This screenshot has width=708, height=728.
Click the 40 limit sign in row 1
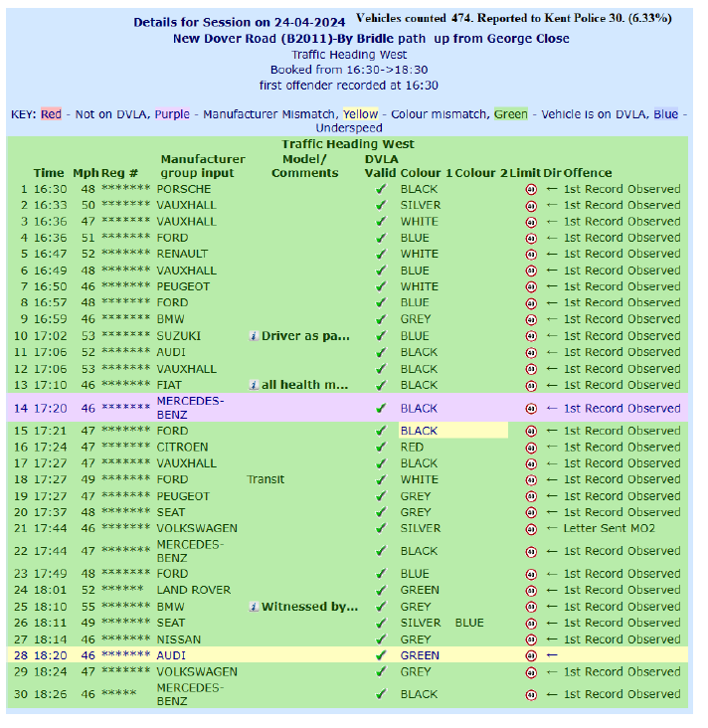(x=531, y=189)
